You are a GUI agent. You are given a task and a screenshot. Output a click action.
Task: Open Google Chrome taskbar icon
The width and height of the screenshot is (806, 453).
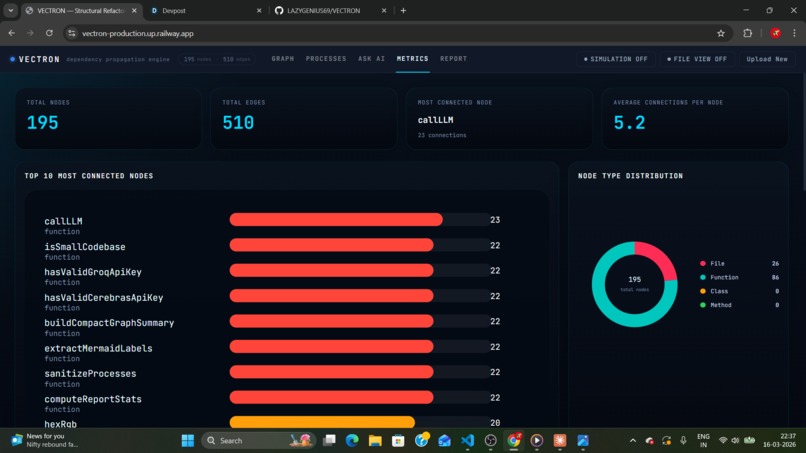(514, 441)
